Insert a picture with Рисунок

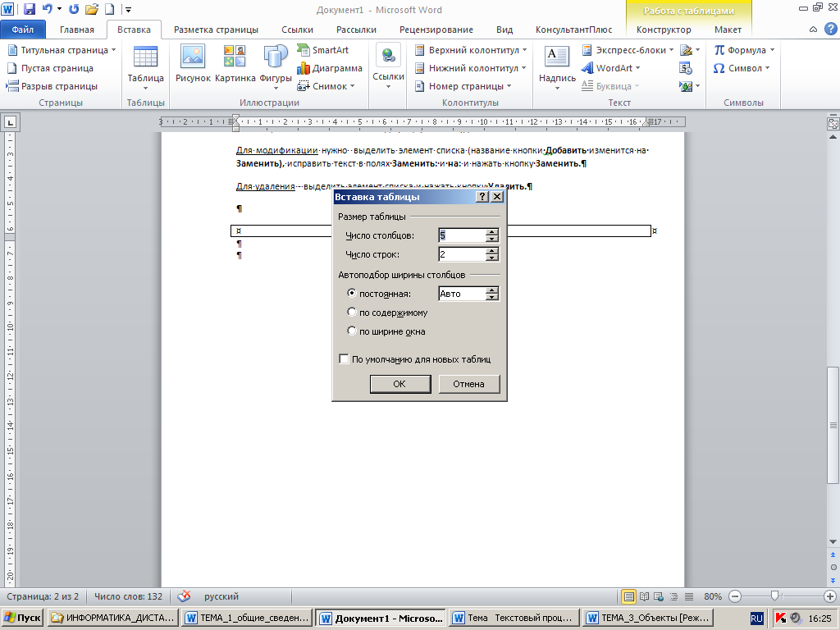tap(193, 64)
